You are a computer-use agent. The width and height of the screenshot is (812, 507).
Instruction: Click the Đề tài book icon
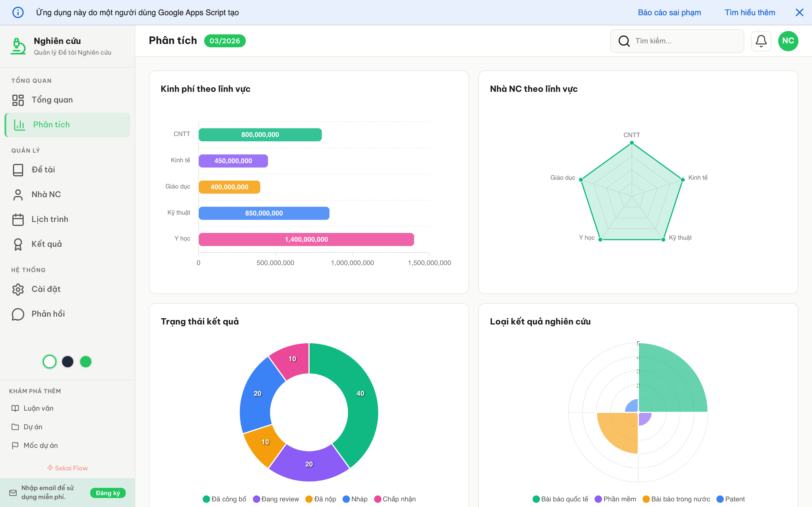coord(18,169)
